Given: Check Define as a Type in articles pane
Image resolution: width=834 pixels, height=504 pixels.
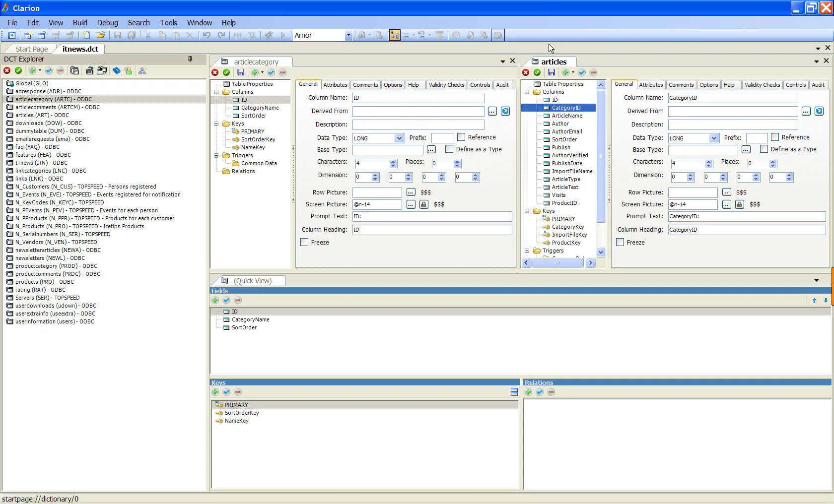Looking at the screenshot, I should click(764, 149).
